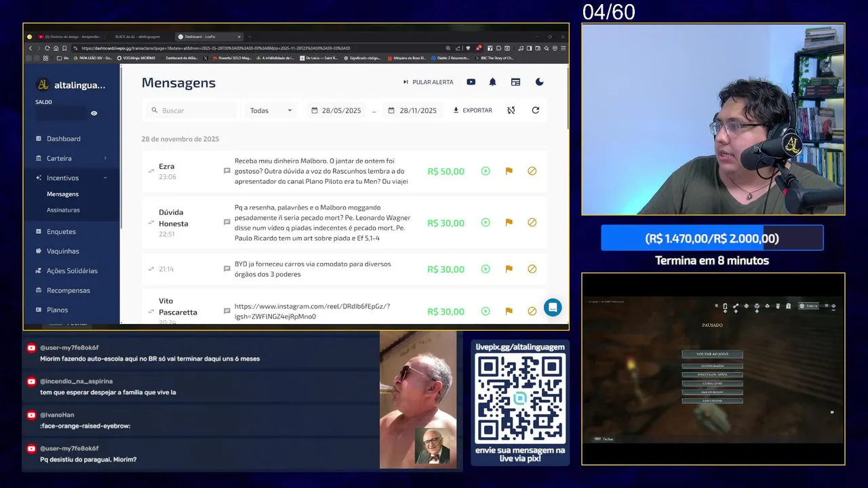The image size is (868, 488).
Task: Toggle auto-sync with the crossed arrows icon
Action: click(x=511, y=110)
